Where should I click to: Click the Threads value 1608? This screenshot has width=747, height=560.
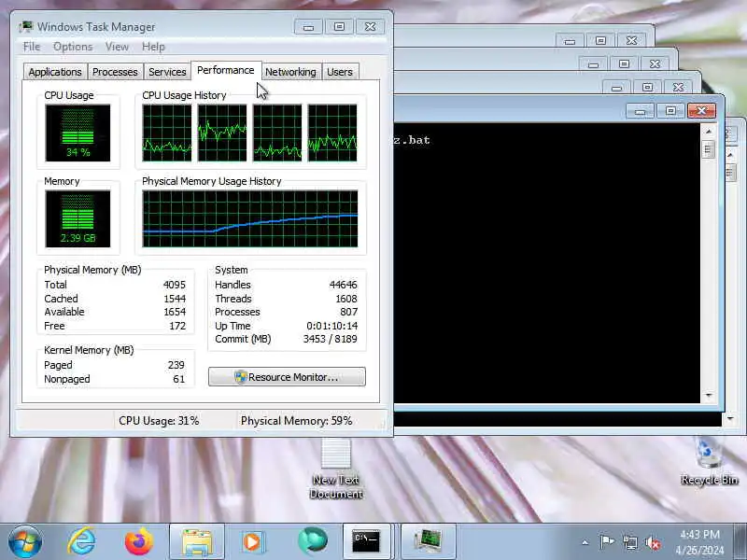point(345,299)
